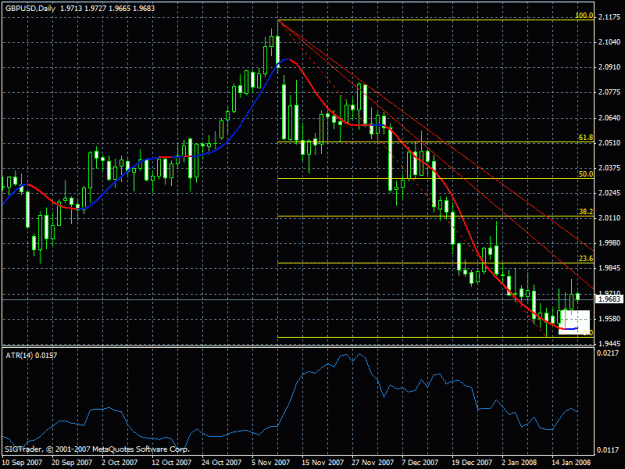
Task: Click the 19 Dec 2007 date label
Action: [x=472, y=462]
